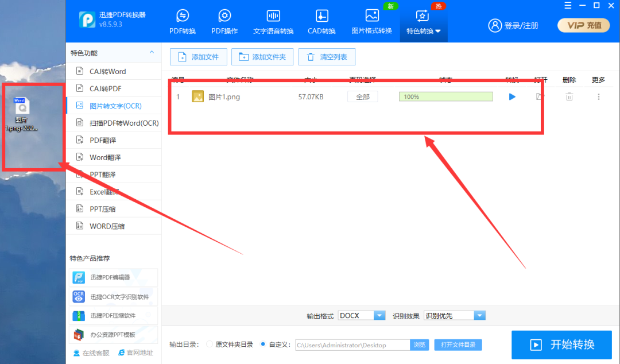Switch to 文字语音转换 tab
Viewport: 620px width, 364px height.
273,22
